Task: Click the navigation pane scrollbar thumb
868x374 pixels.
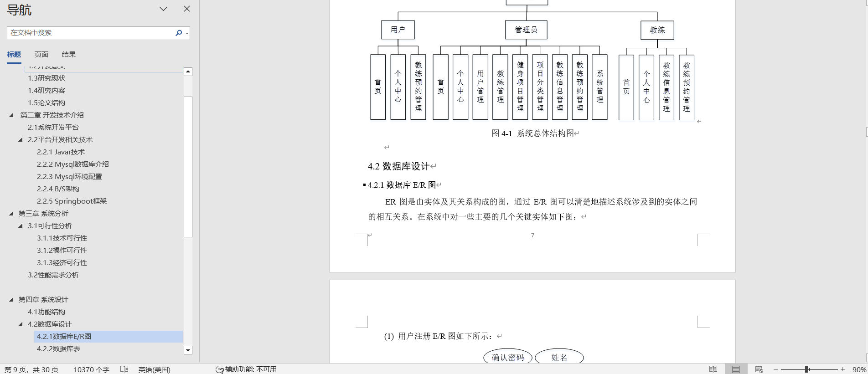Action: pos(188,167)
